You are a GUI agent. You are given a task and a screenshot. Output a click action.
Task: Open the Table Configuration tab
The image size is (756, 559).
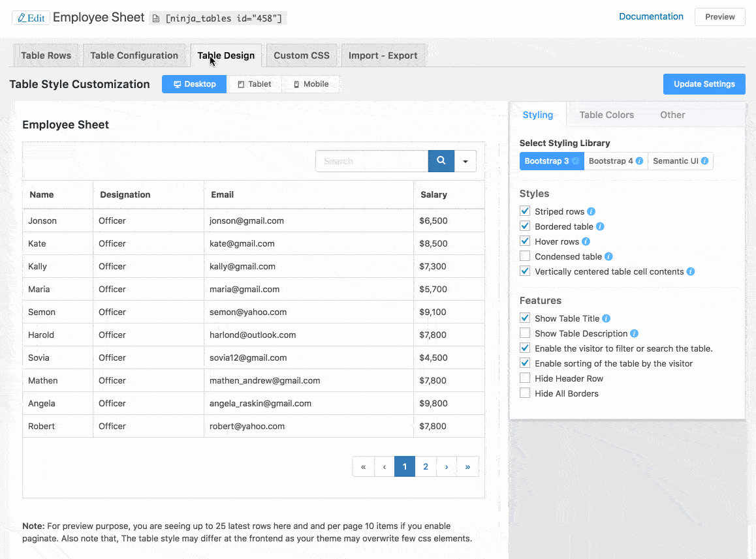[134, 55]
